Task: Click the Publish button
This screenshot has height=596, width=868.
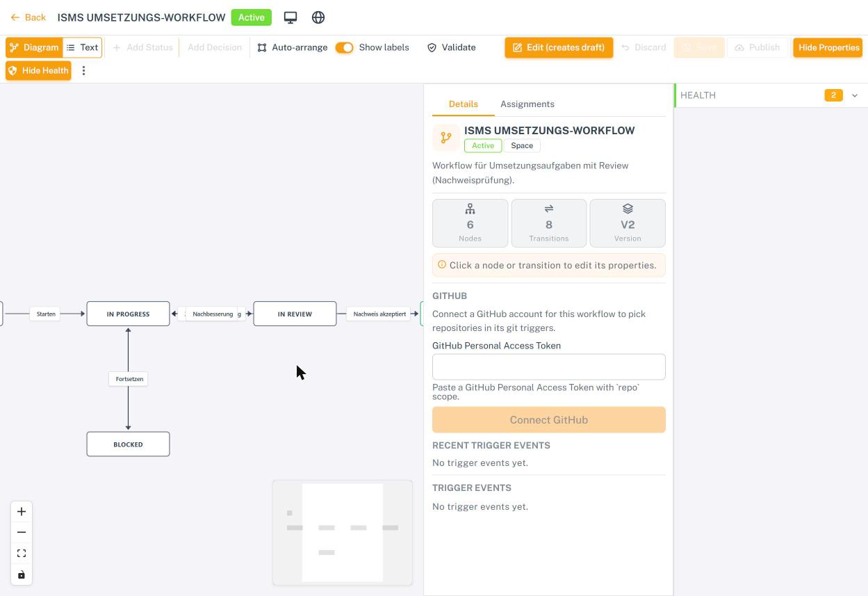Action: click(x=758, y=47)
